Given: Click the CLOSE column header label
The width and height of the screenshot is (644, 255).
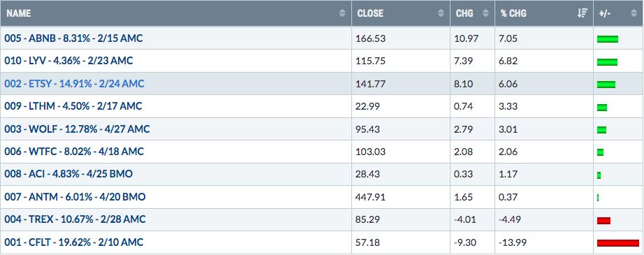Looking at the screenshot, I should click(x=370, y=13).
